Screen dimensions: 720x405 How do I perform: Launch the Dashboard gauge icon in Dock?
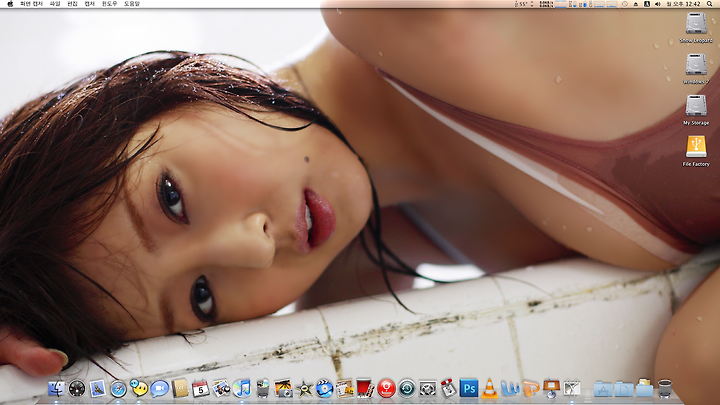77,389
